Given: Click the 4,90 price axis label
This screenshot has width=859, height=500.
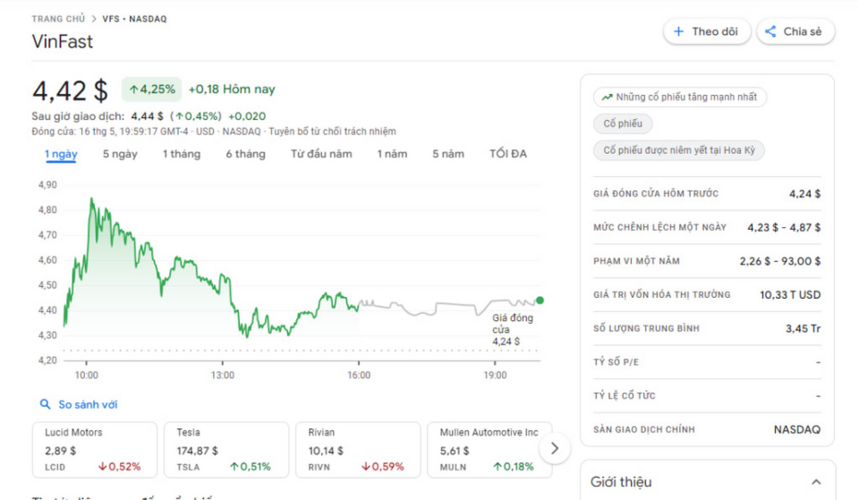Looking at the screenshot, I should 47,185.
